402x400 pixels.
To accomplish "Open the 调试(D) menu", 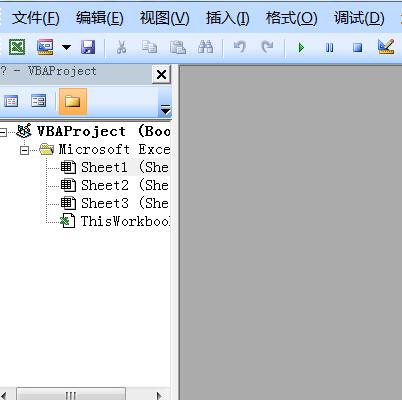I will [359, 18].
